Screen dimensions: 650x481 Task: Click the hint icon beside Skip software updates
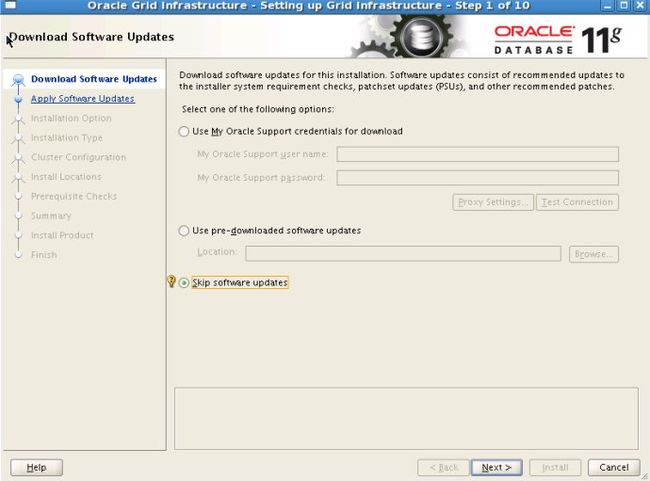171,282
